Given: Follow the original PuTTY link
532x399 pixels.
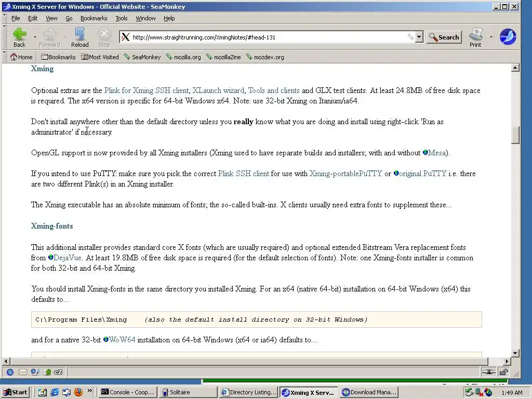Looking at the screenshot, I should point(420,174).
